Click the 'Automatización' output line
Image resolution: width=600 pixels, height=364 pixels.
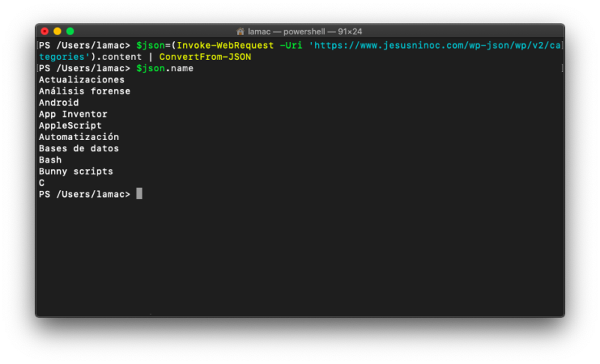click(79, 137)
